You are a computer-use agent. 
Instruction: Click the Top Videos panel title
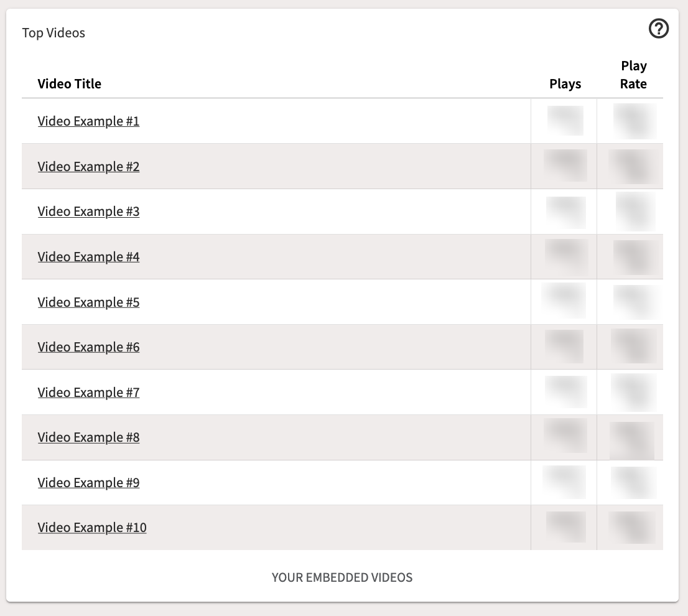click(x=53, y=33)
